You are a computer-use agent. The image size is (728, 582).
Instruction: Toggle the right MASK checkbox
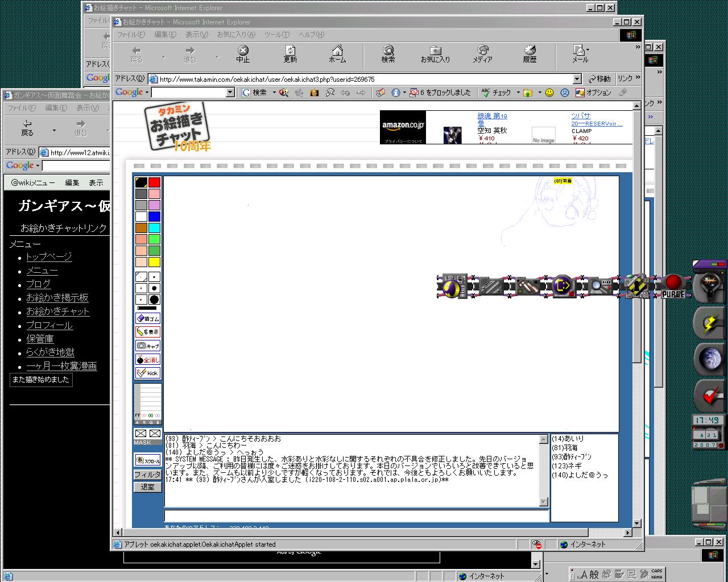[x=155, y=434]
